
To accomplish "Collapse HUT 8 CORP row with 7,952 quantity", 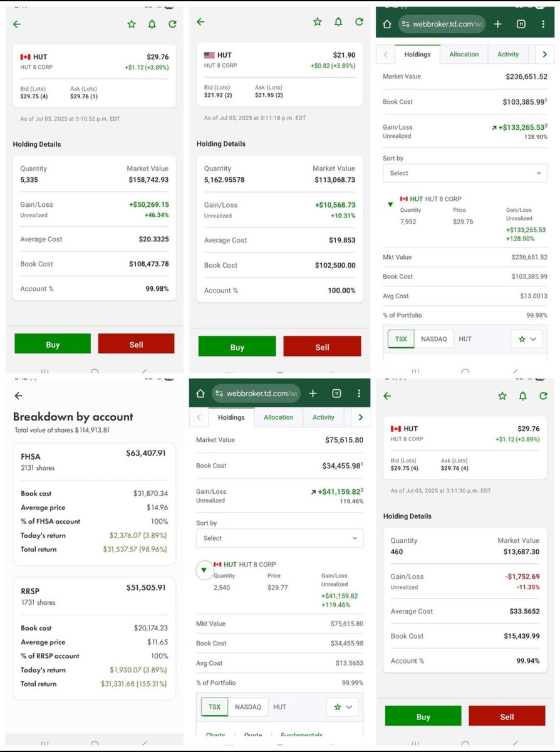I will click(391, 204).
